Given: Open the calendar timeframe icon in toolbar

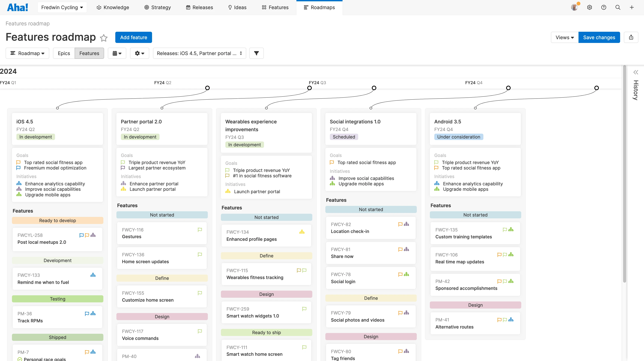Looking at the screenshot, I should point(117,53).
